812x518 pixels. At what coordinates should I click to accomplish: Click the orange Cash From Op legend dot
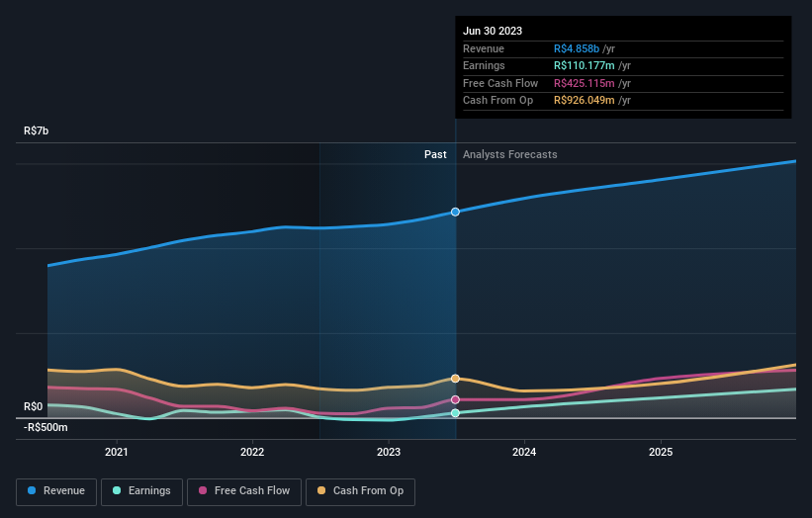(x=321, y=490)
